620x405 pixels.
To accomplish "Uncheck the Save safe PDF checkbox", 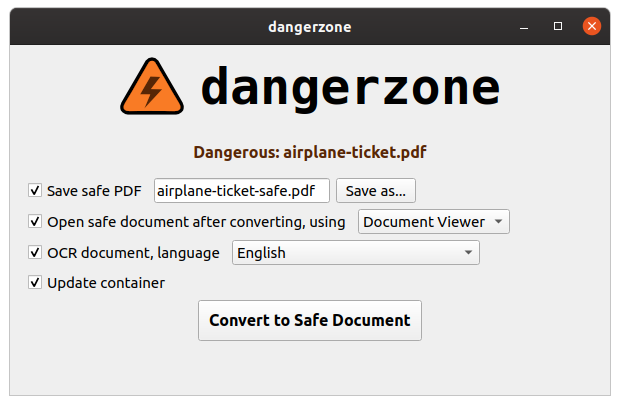I will coord(35,190).
